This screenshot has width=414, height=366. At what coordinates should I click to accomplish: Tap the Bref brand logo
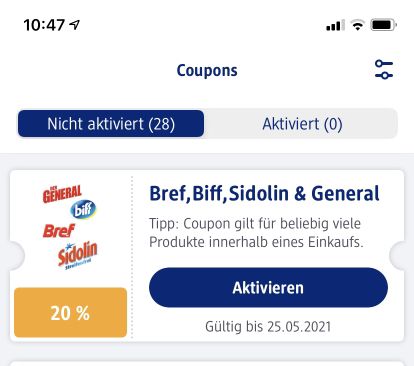click(59, 231)
